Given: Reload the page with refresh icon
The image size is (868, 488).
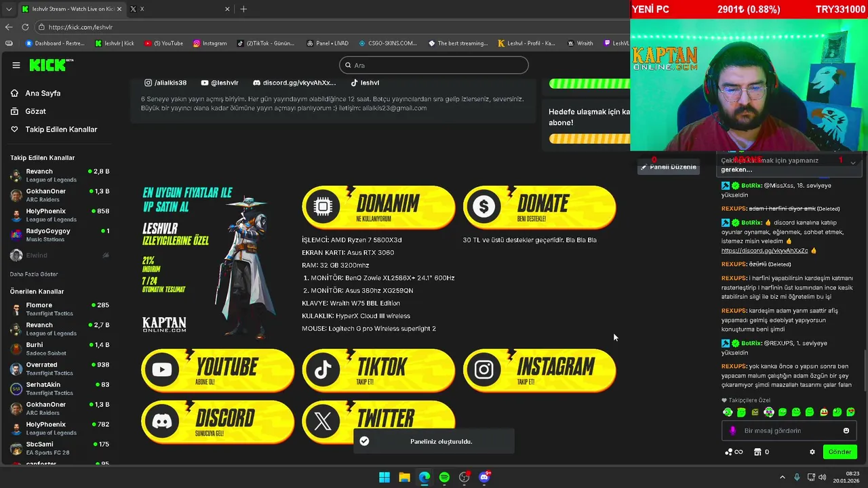Looking at the screenshot, I should pos(25,27).
